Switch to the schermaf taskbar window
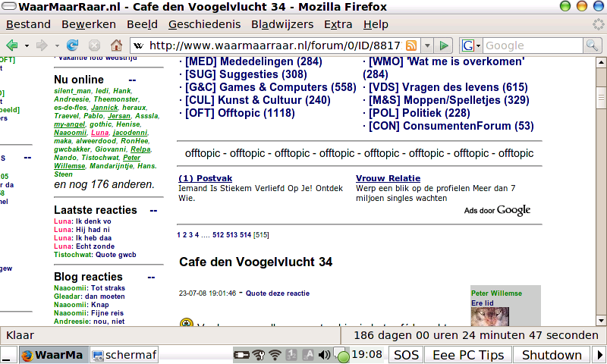 [124, 355]
